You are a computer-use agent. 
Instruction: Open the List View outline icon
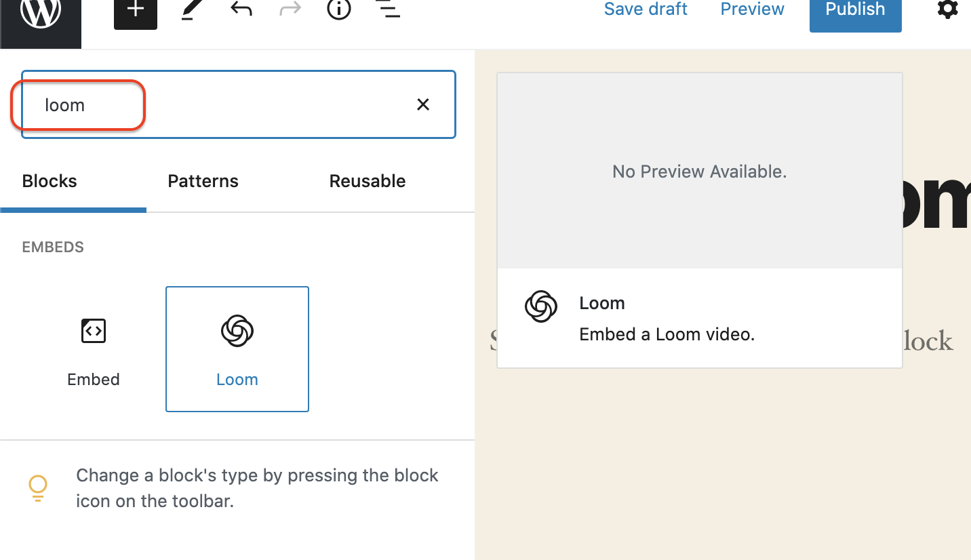388,9
